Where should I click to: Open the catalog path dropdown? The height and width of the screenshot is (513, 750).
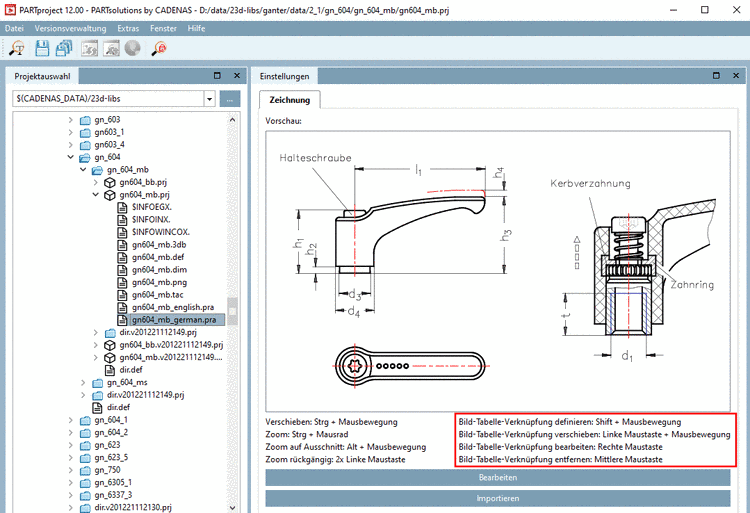coord(209,99)
